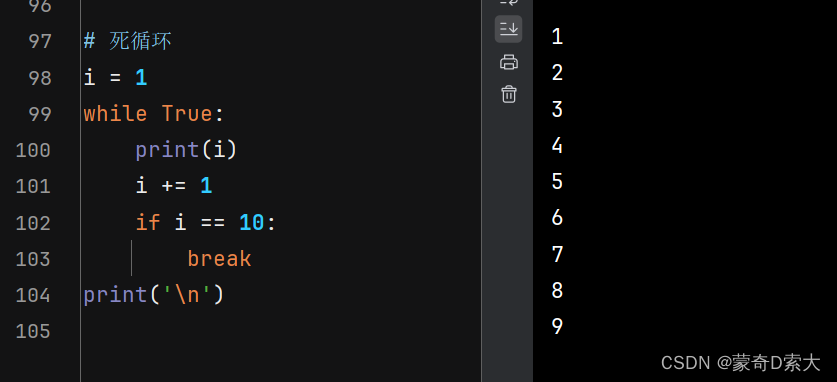Clear console output with the trash icon
This screenshot has width=837, height=382.
(509, 94)
